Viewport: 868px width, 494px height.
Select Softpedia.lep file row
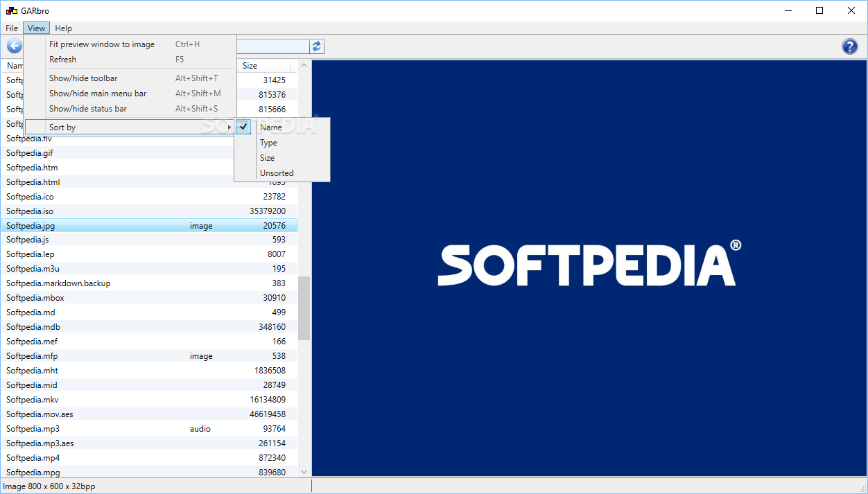point(149,254)
